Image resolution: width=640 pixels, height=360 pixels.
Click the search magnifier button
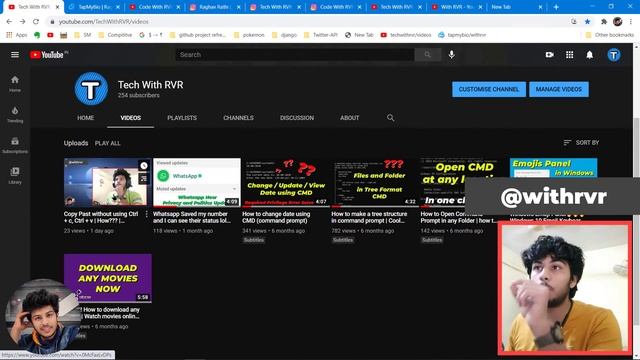427,55
